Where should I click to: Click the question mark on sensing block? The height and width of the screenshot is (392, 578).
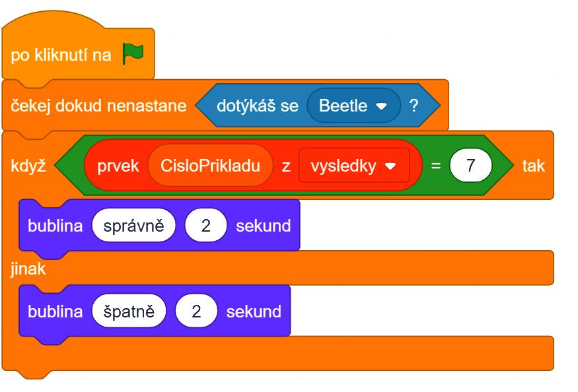click(x=414, y=106)
